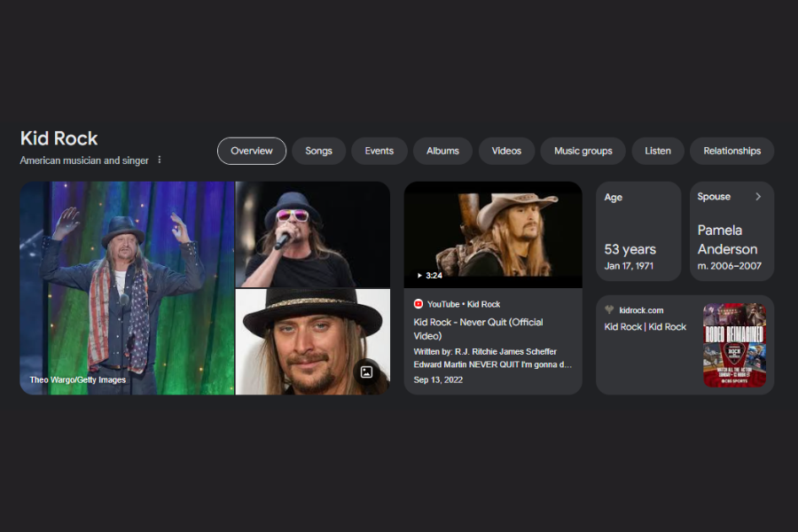Screen dimensions: 798x532
Task: Click the Spouse label heading
Action: pyautogui.click(x=714, y=197)
